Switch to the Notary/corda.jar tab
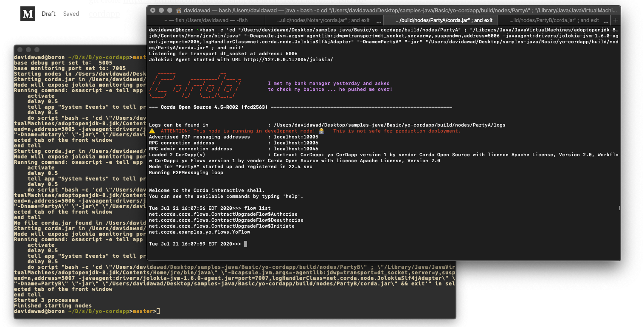 pos(323,20)
